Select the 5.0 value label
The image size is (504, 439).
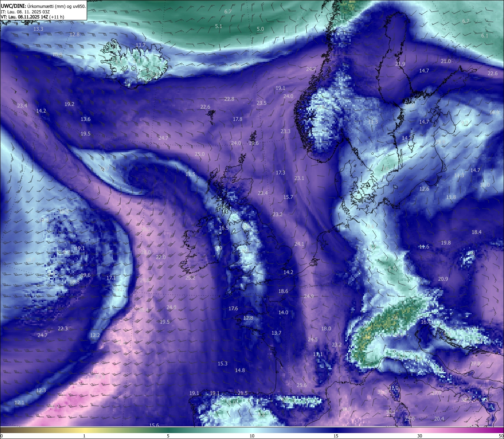(260, 29)
